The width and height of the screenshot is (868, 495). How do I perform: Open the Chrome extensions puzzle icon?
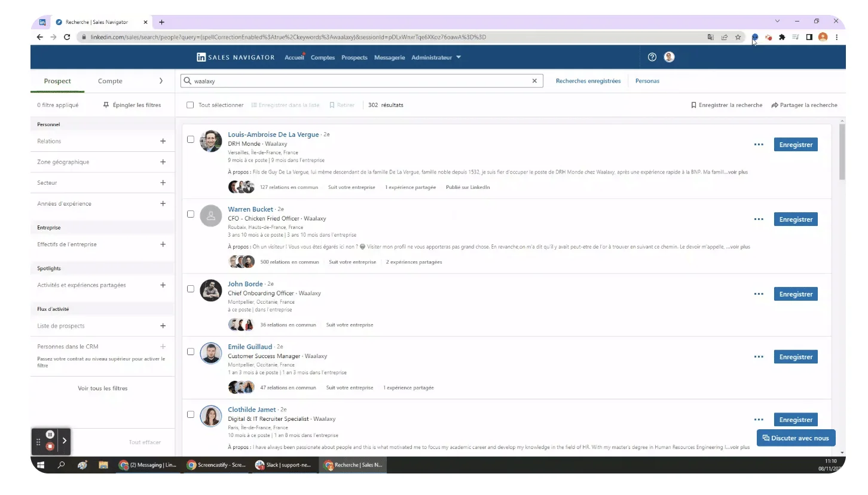782,37
